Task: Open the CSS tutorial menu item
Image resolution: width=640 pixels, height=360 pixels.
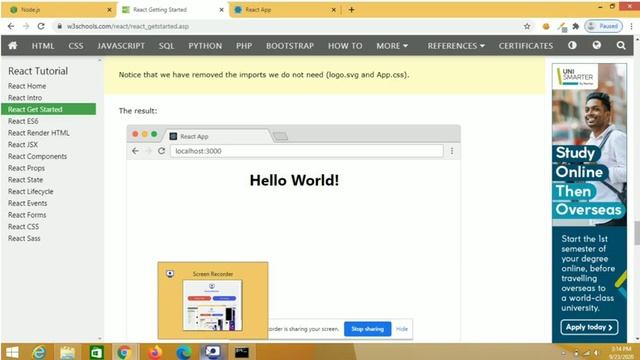Action: point(76,46)
